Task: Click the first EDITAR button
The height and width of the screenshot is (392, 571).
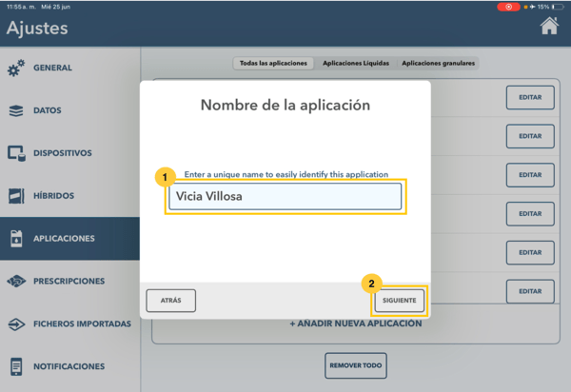Action: click(530, 98)
